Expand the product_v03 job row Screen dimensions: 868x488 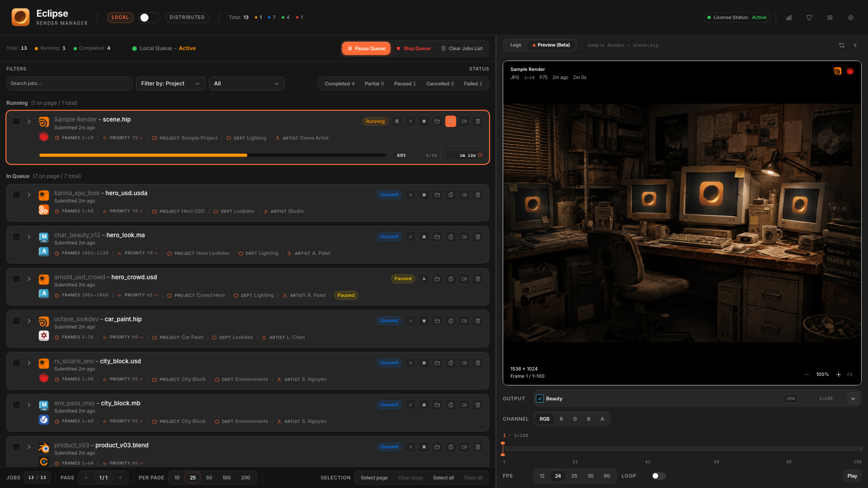click(x=29, y=447)
